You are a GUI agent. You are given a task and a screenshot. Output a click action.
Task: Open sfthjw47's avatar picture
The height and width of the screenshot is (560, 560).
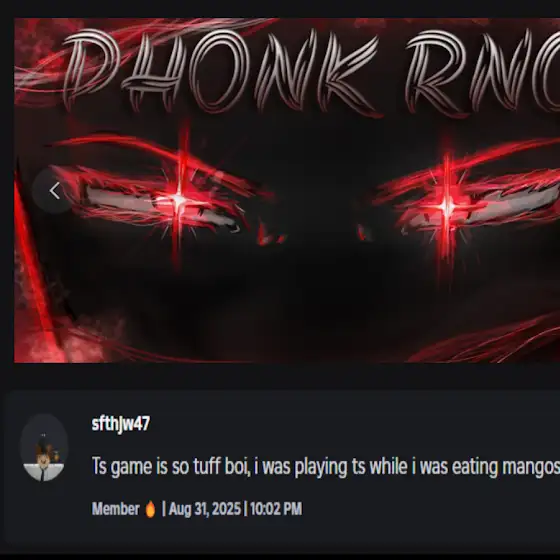(44, 448)
